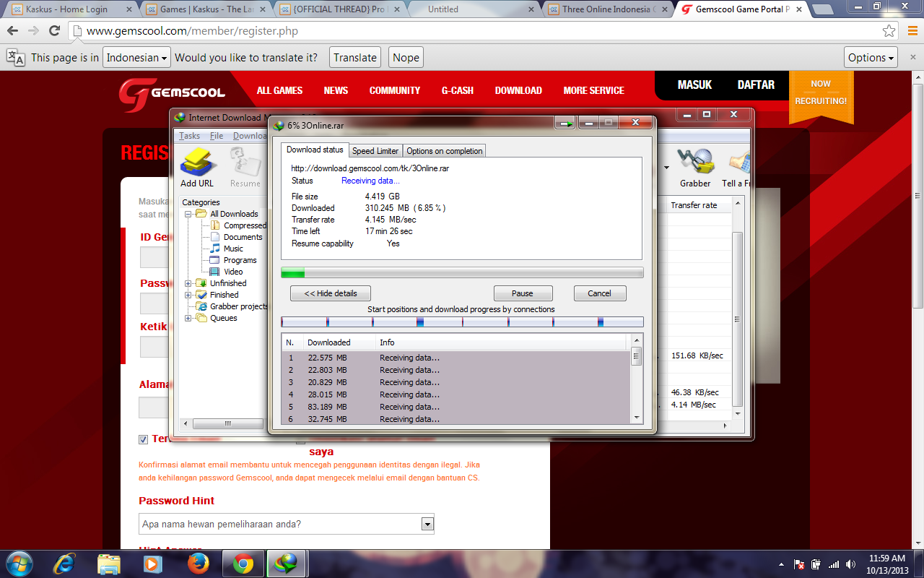Expand the Finished category node
Screen dimensions: 924x578
click(x=188, y=295)
